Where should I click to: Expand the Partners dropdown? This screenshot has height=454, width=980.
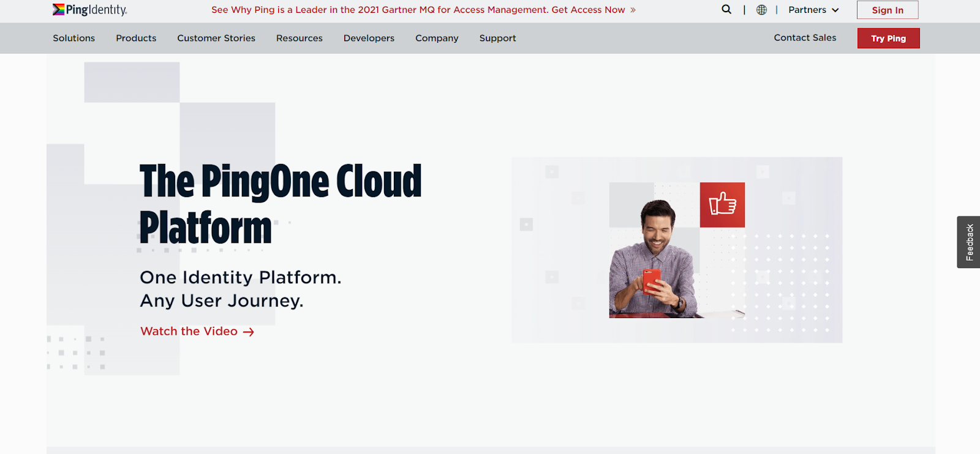pos(813,10)
